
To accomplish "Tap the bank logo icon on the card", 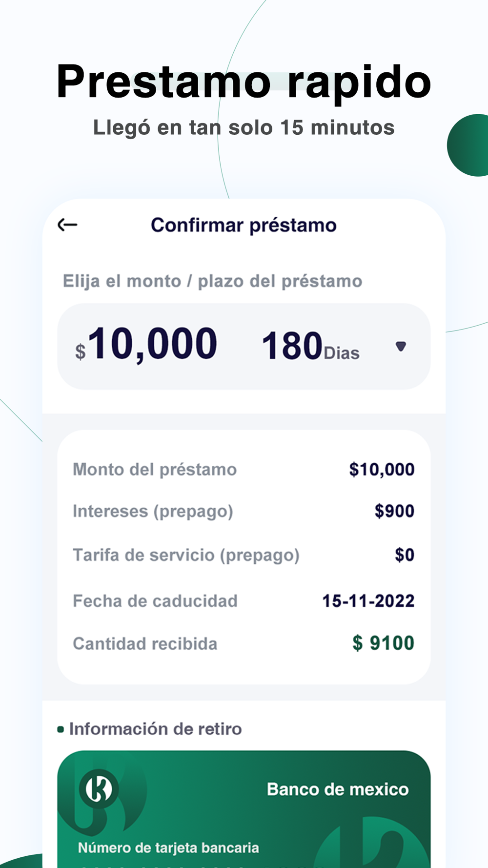I will pos(99,788).
